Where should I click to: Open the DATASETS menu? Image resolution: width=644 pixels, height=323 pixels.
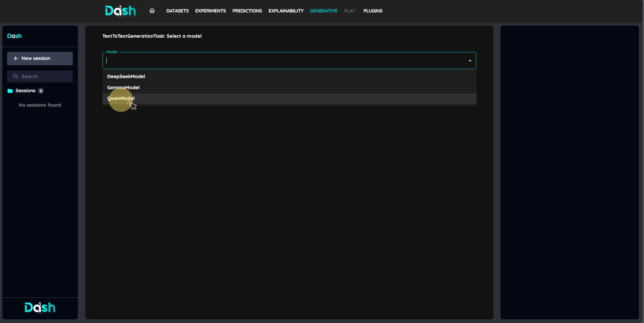click(178, 11)
